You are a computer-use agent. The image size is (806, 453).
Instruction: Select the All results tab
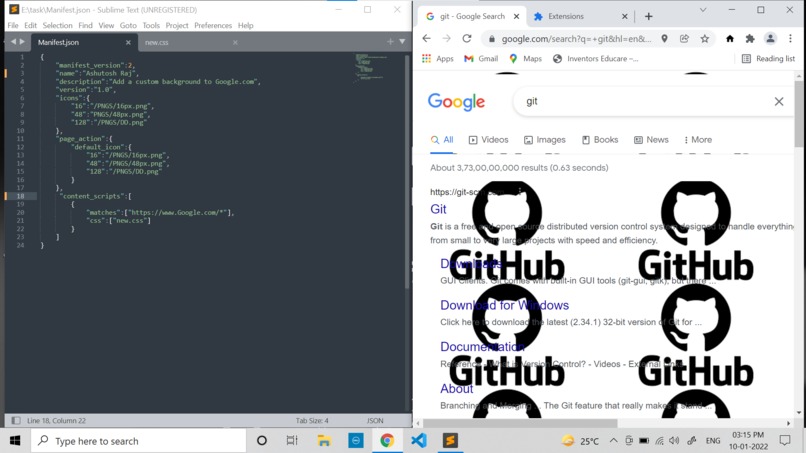point(442,140)
